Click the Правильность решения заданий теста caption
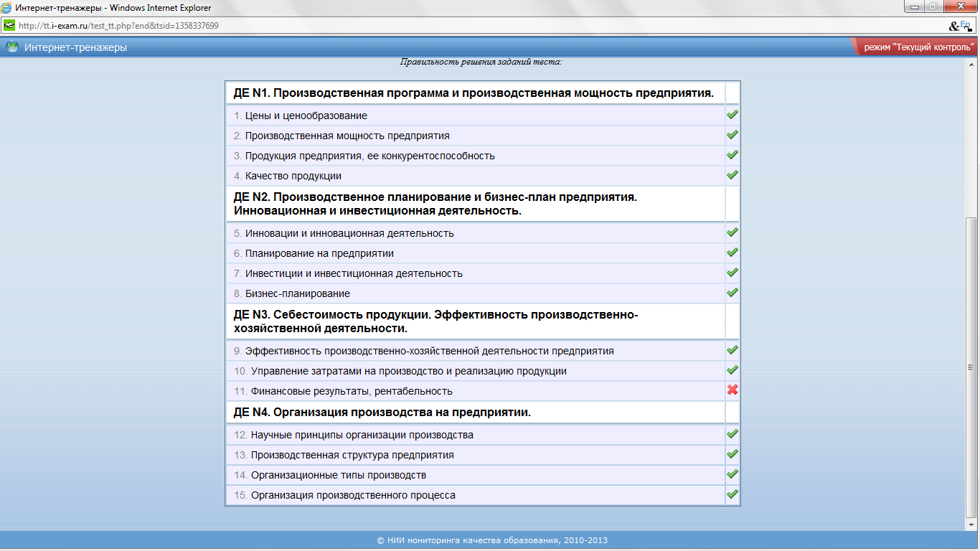This screenshot has height=551, width=980. [x=481, y=62]
